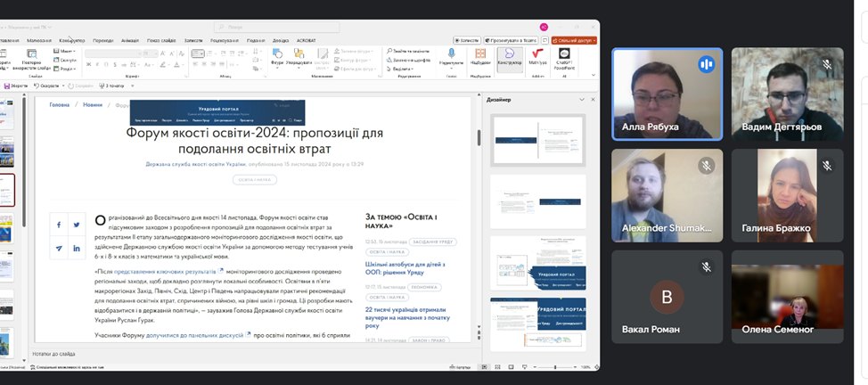This screenshot has height=385, width=868.
Task: Open the comments pane icon beside Спільний доступ
Action: coord(545,40)
